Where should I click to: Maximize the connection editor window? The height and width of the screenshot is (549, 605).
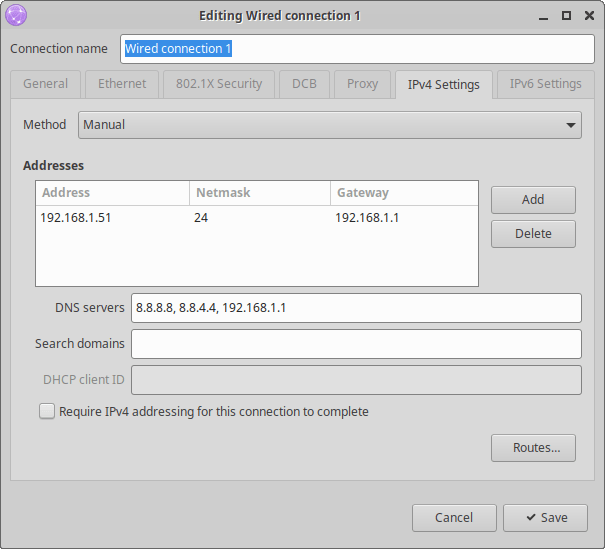coord(566,15)
